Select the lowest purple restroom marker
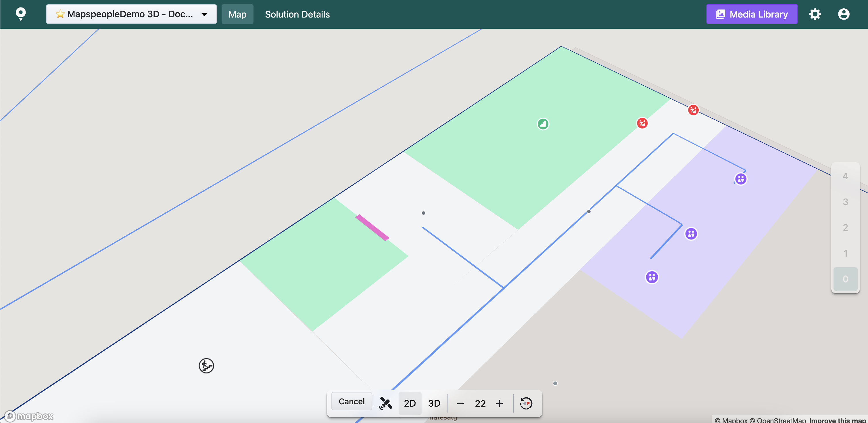The width and height of the screenshot is (868, 423). (x=652, y=277)
